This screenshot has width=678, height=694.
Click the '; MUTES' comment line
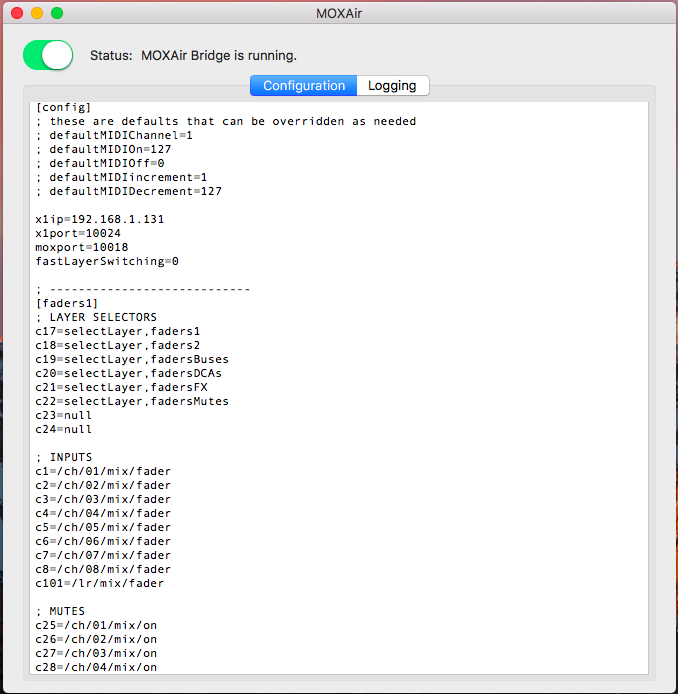click(x=60, y=611)
